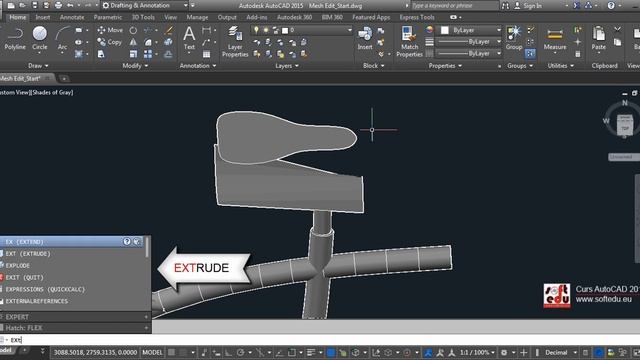Open new drawing tab with plus button
Viewport: 640px width, 360px height.
tap(64, 78)
